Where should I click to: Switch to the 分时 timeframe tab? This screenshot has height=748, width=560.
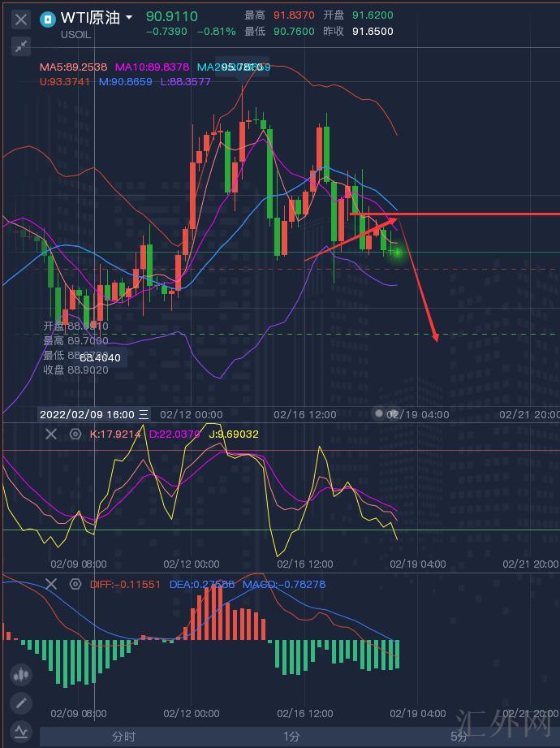click(x=123, y=737)
